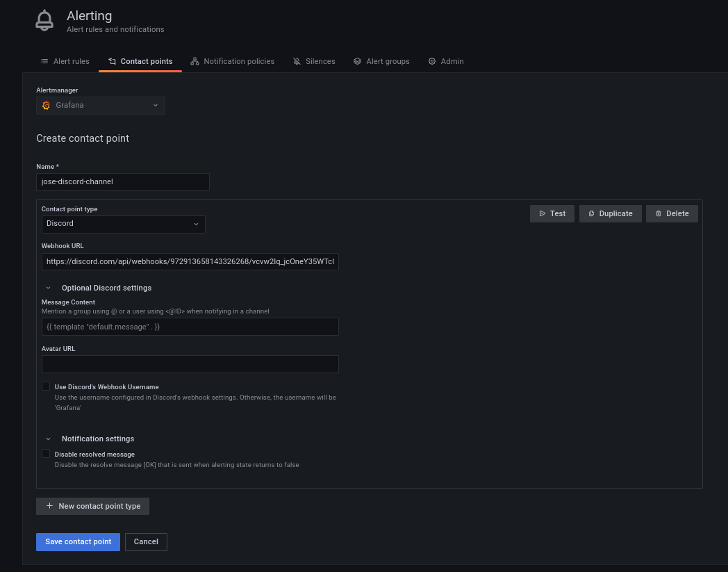Cancel the contact point creation

tap(146, 542)
